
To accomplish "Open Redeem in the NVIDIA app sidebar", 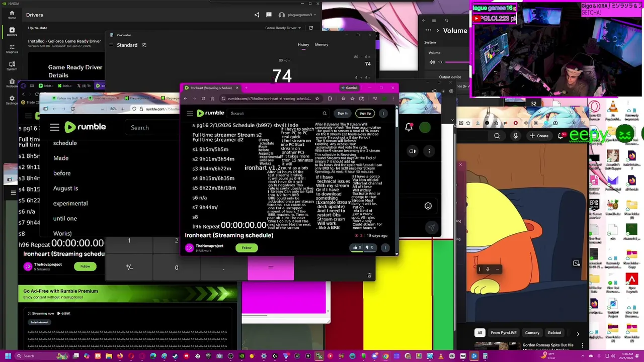I will (x=12, y=83).
